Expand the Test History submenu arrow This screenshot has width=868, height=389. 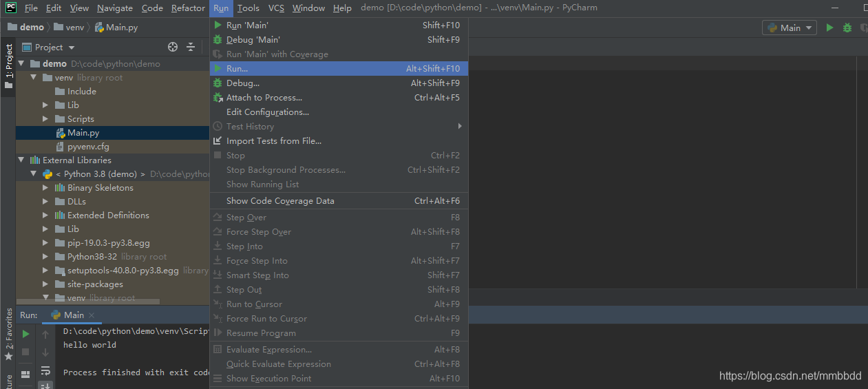click(460, 126)
